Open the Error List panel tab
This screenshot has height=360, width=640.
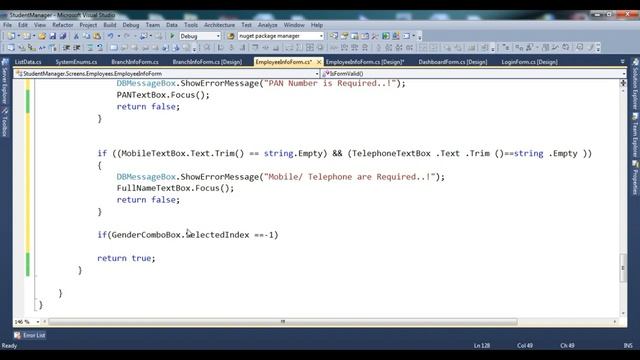click(x=29, y=335)
